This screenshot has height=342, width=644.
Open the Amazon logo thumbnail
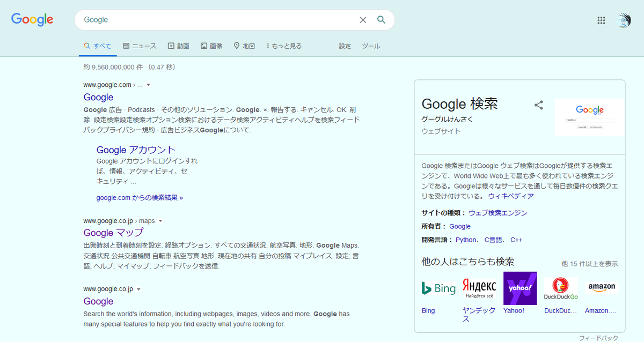pyautogui.click(x=602, y=288)
